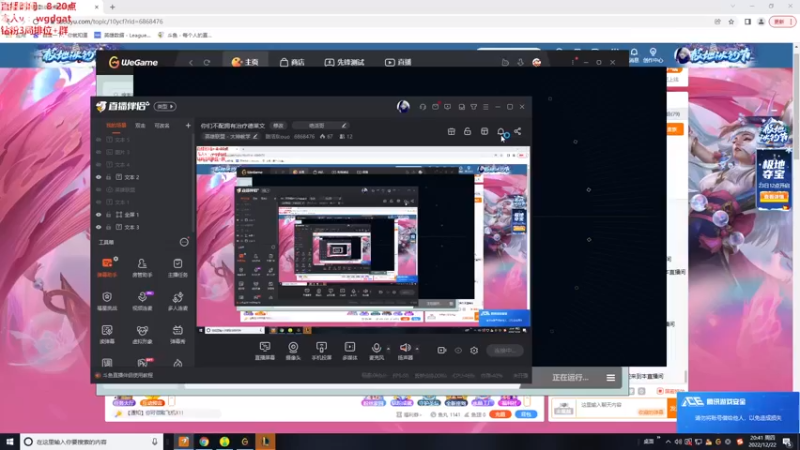Expand toolbox more options circle

point(184,242)
